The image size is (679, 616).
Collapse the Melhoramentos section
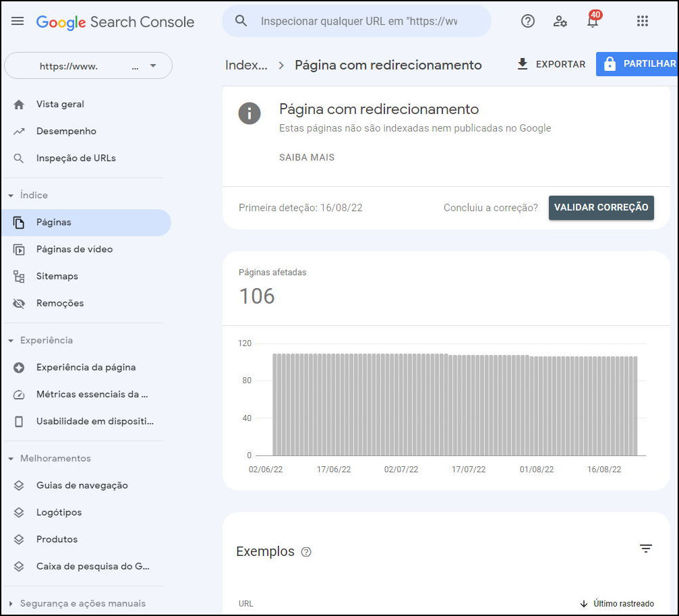point(11,459)
